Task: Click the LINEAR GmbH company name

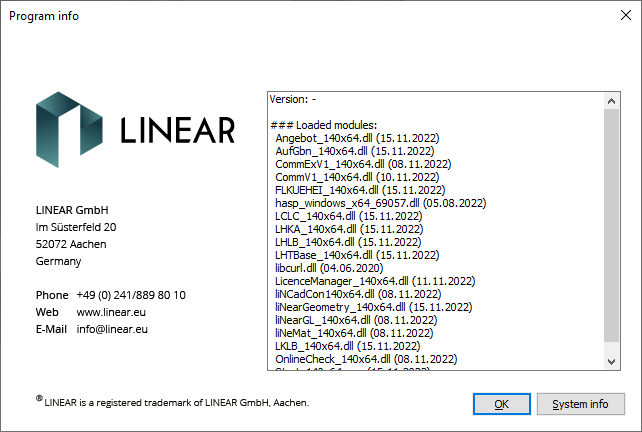Action: pyautogui.click(x=72, y=210)
